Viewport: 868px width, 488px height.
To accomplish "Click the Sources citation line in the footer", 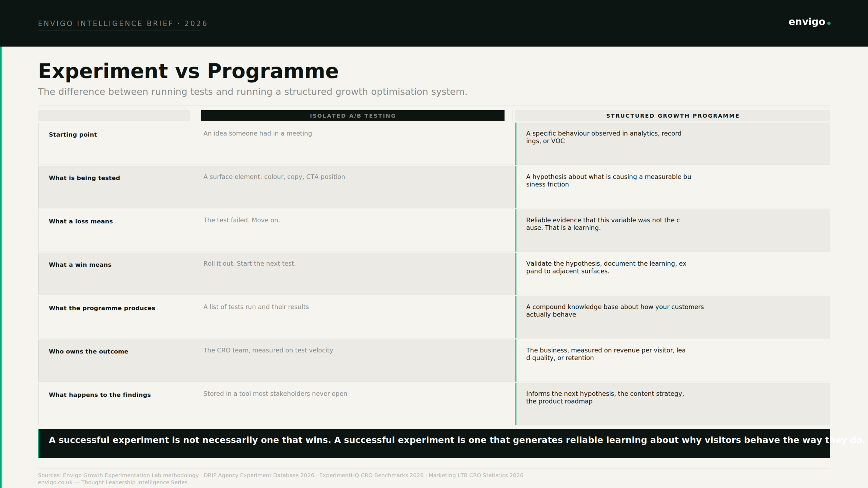I will coord(281,475).
